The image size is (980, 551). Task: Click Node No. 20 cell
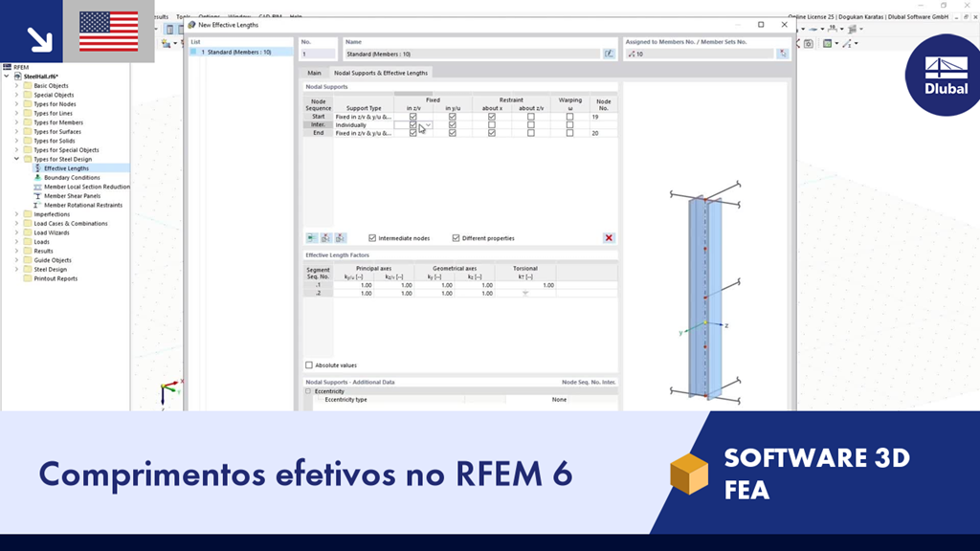603,133
